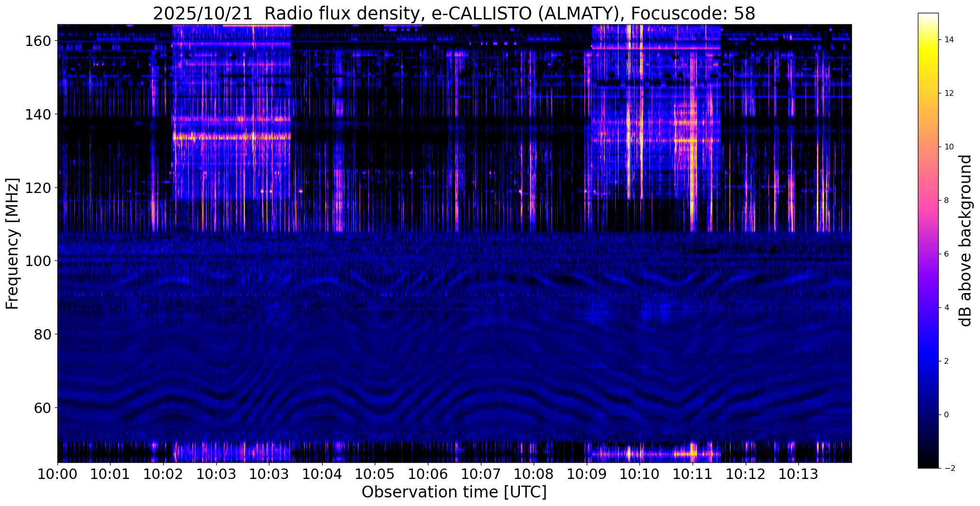Click the 10:07 time axis tick label
980x506 pixels.
click(481, 474)
